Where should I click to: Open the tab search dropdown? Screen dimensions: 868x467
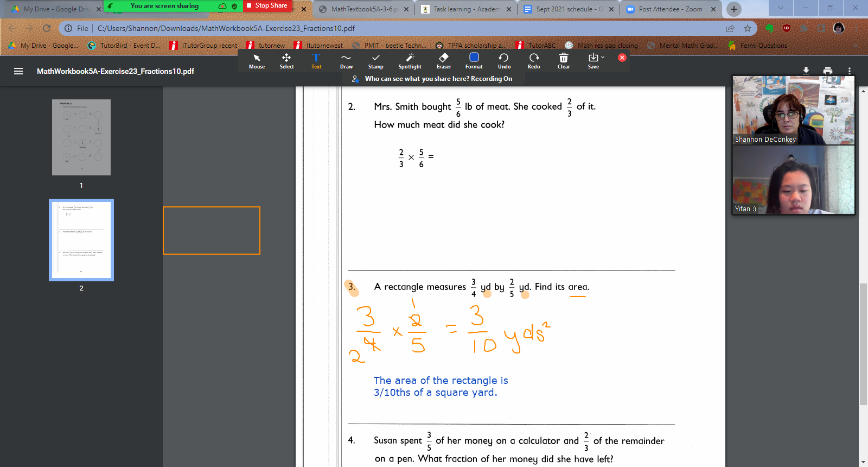tap(781, 8)
